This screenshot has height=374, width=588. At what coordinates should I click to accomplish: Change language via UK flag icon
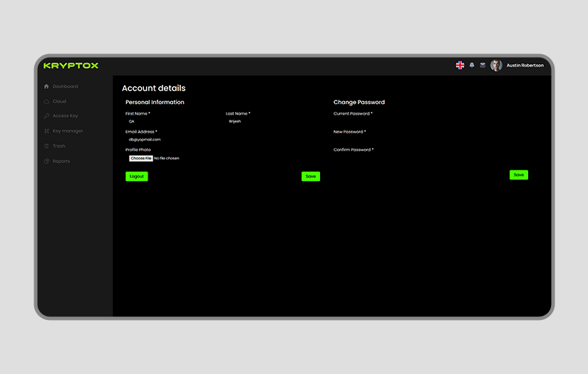click(x=460, y=66)
